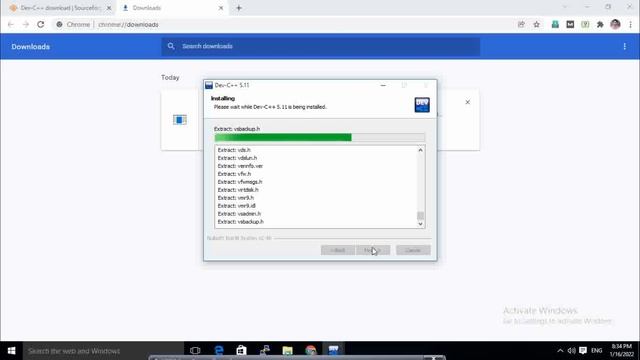Search the web and Windows box

coord(103,351)
